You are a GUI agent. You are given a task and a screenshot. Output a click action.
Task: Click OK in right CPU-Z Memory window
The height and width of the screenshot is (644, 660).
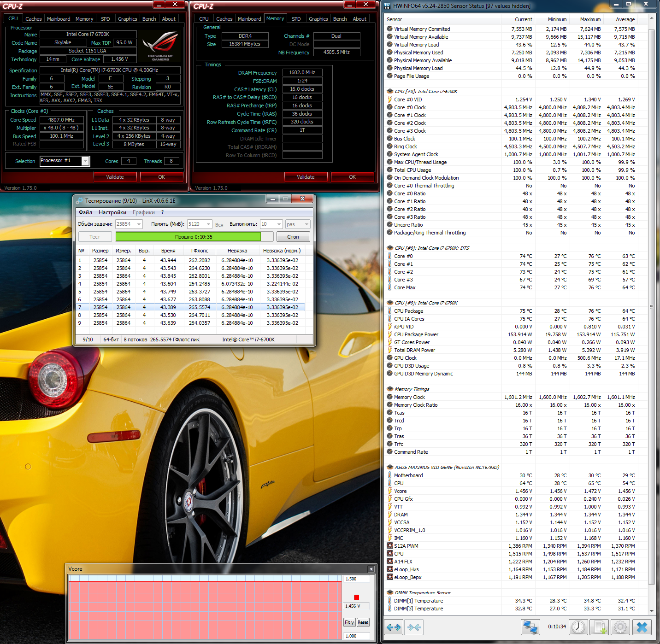(352, 177)
